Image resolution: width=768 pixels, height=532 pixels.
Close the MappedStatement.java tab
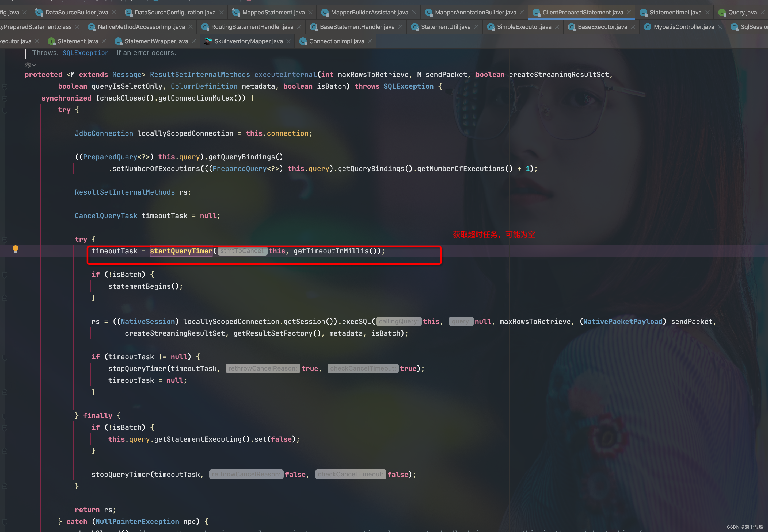tap(310, 12)
